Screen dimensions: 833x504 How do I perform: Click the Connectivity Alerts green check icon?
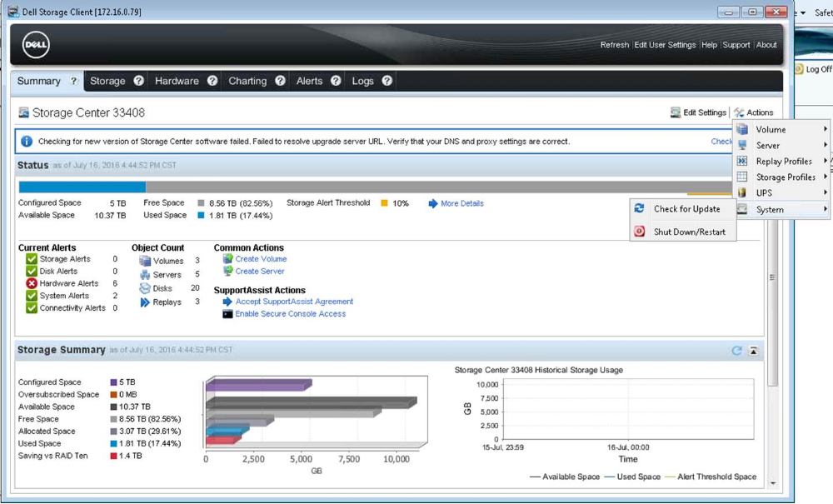(x=32, y=308)
